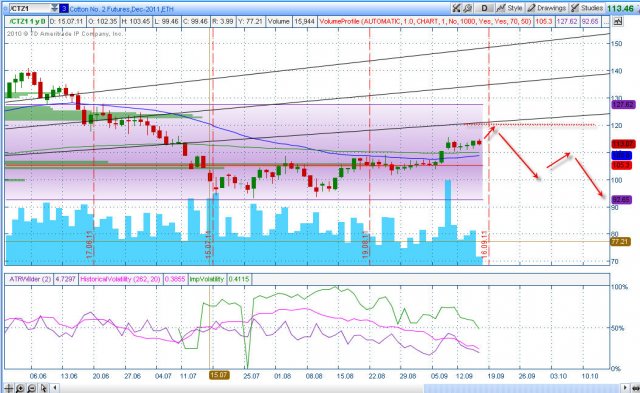640x393 pixels.
Task: Click the zoom in magnifier icon
Action: pyautogui.click(x=20, y=388)
